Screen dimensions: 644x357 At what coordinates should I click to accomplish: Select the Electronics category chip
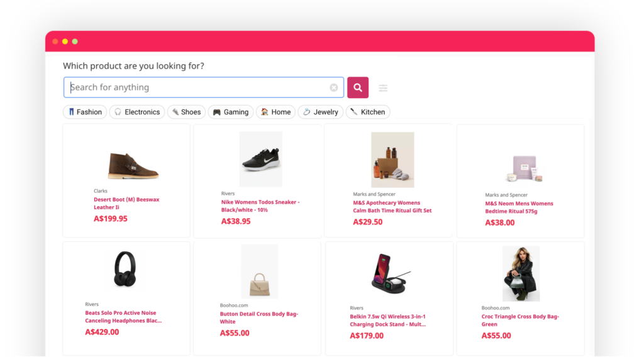pyautogui.click(x=137, y=112)
